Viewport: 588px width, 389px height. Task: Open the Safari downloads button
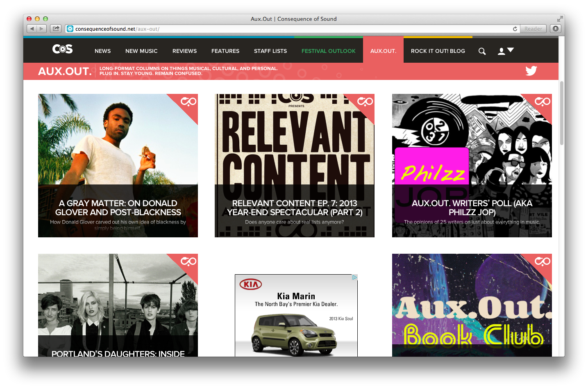click(x=556, y=29)
